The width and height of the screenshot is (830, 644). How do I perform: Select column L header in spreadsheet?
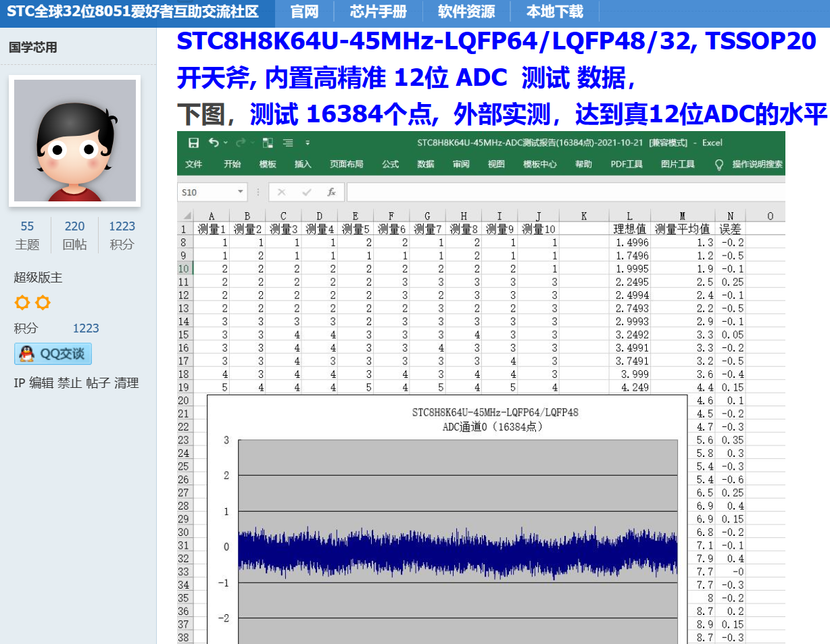tap(629, 216)
